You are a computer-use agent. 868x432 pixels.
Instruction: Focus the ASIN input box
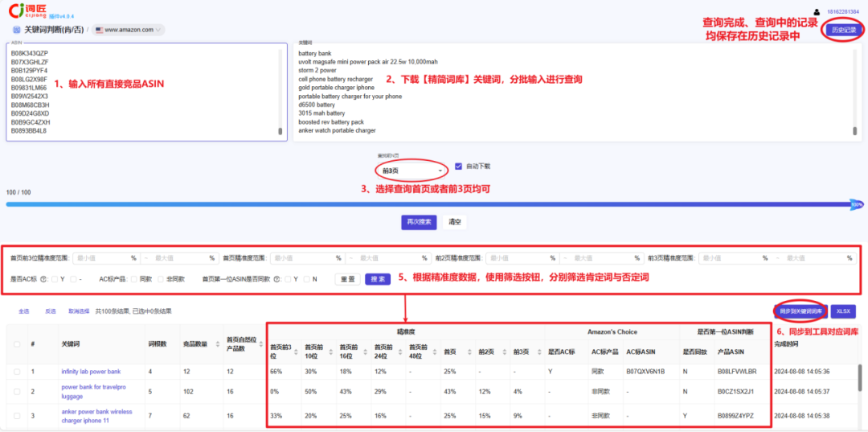[x=147, y=92]
